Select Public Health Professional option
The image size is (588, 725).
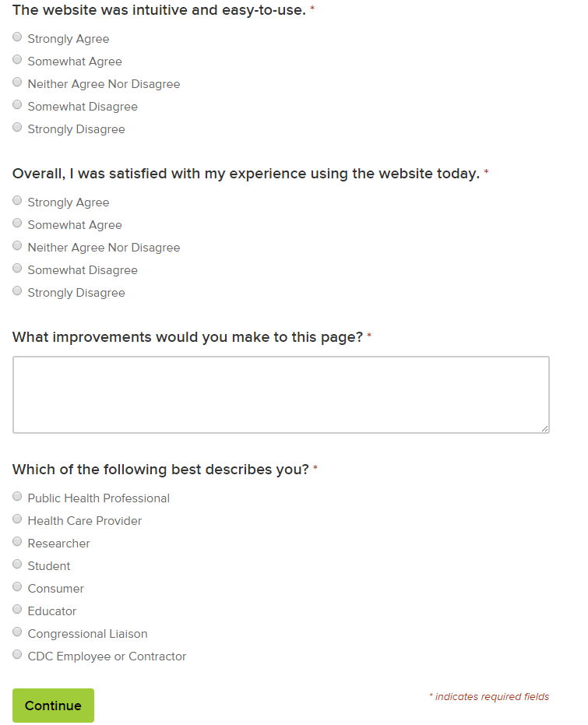point(17,497)
